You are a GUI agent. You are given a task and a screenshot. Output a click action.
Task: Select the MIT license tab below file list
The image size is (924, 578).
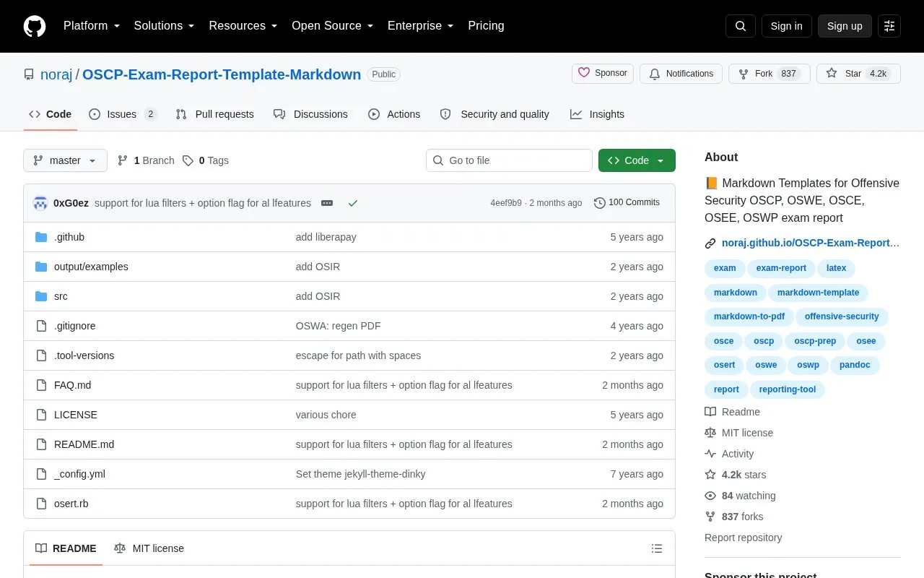pyautogui.click(x=149, y=548)
